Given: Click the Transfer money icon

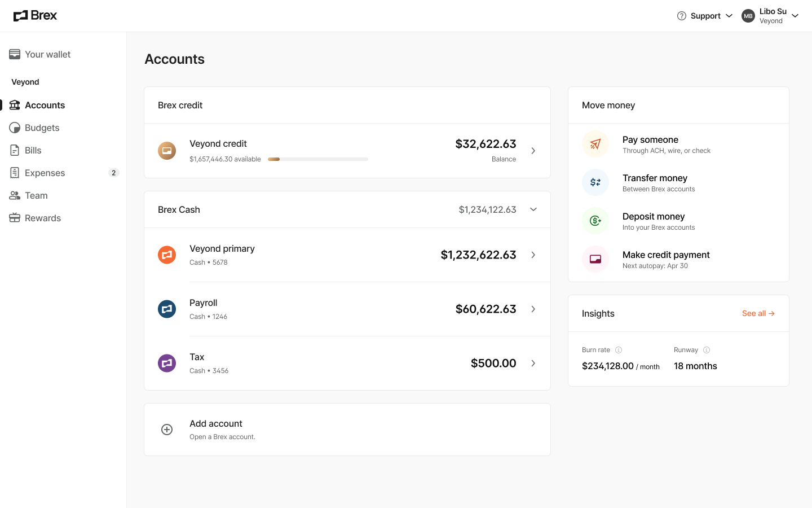Looking at the screenshot, I should [x=595, y=182].
